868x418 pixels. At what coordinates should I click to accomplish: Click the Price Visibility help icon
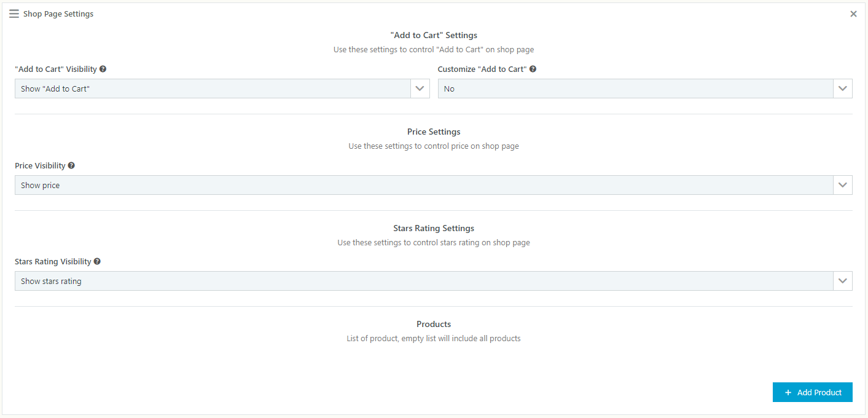[x=71, y=165]
